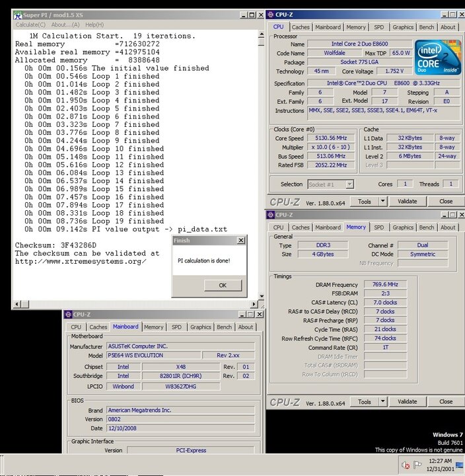
Task: Select Memory tab in Mainboard CPU-Z window
Action: pyautogui.click(x=153, y=327)
